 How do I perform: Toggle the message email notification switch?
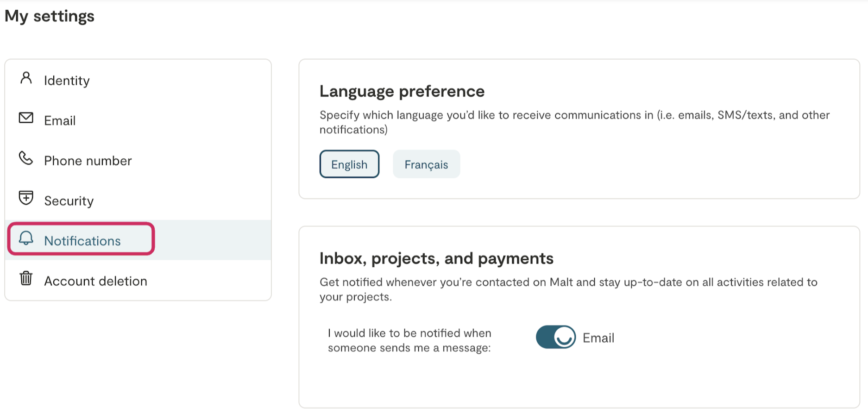pyautogui.click(x=555, y=337)
